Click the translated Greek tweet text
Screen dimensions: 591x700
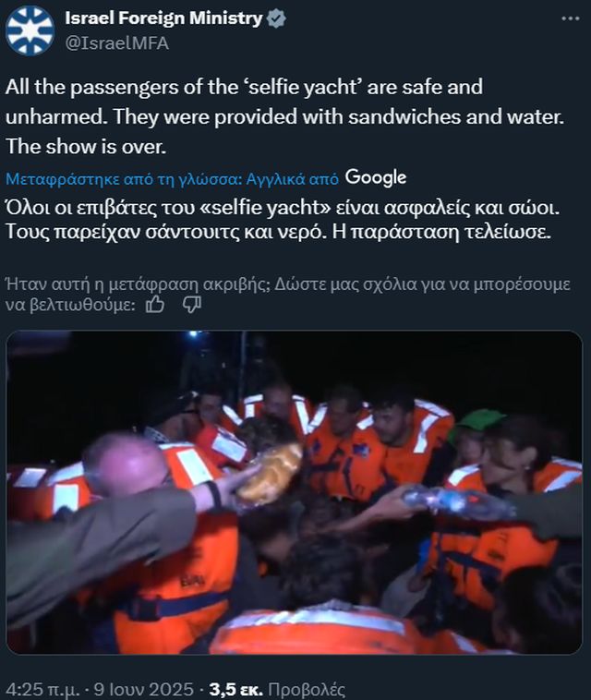coord(283,220)
